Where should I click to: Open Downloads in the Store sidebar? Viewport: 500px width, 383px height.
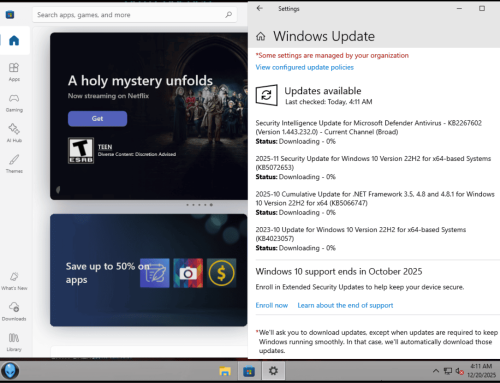pyautogui.click(x=14, y=312)
